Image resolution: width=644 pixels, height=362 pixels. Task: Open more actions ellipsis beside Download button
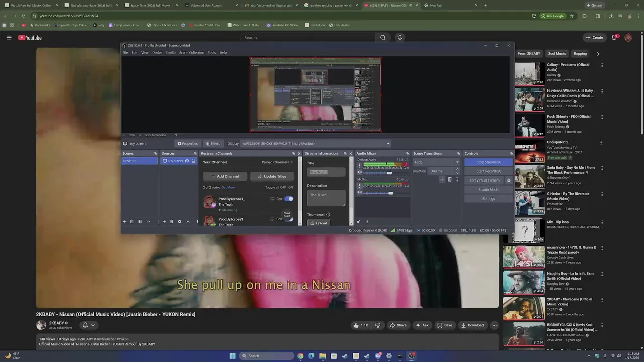pos(494,325)
